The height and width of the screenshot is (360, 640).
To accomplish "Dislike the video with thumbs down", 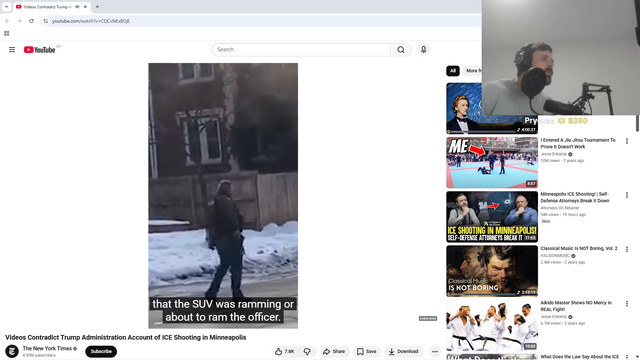I will pos(307,351).
